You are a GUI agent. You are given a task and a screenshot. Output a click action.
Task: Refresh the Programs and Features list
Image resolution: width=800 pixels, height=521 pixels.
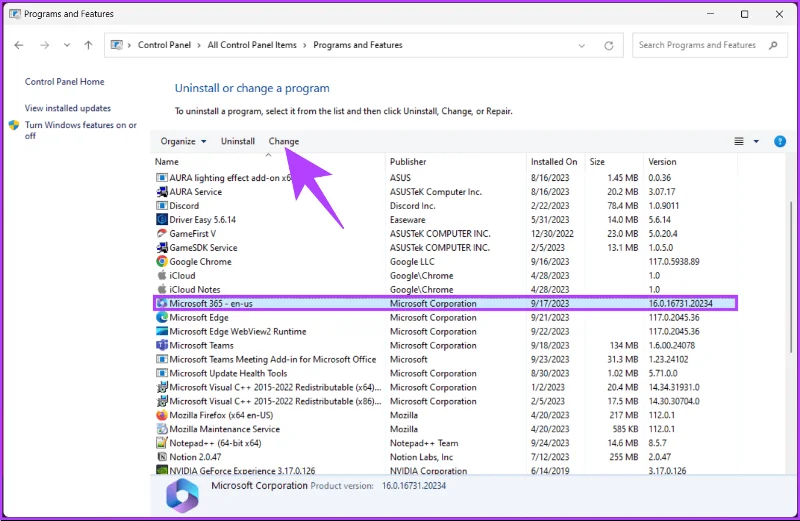(x=609, y=45)
